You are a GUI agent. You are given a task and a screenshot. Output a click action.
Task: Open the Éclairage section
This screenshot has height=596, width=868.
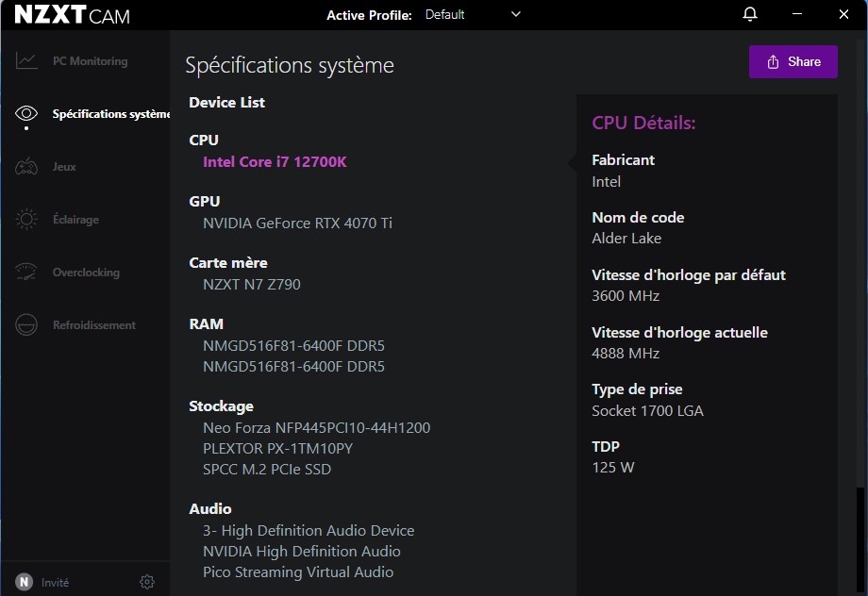[75, 219]
